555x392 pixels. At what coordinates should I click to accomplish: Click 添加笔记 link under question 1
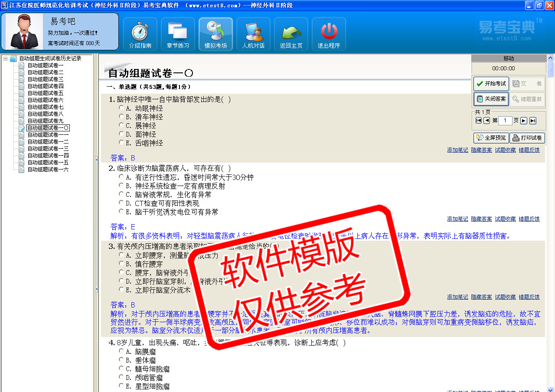coord(457,150)
